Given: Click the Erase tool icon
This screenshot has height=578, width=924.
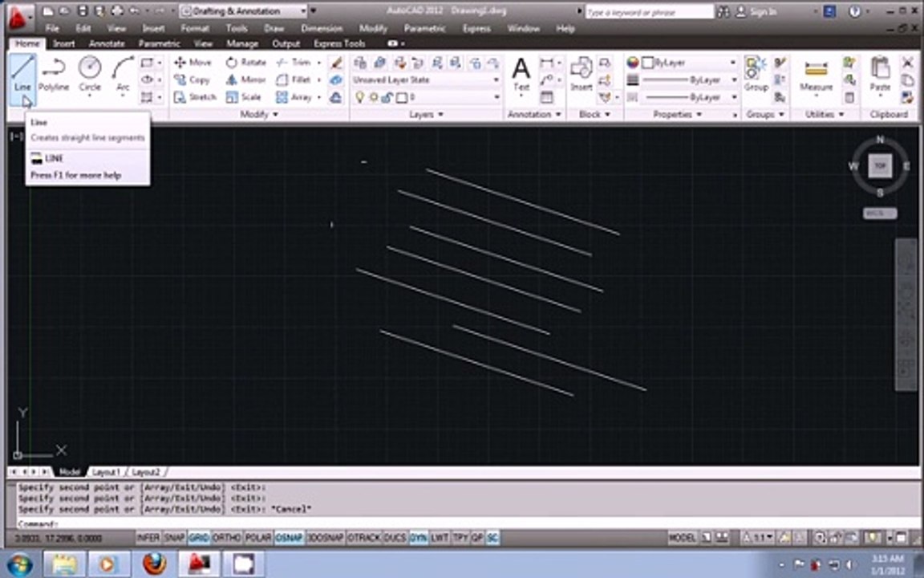Looking at the screenshot, I should click(336, 63).
